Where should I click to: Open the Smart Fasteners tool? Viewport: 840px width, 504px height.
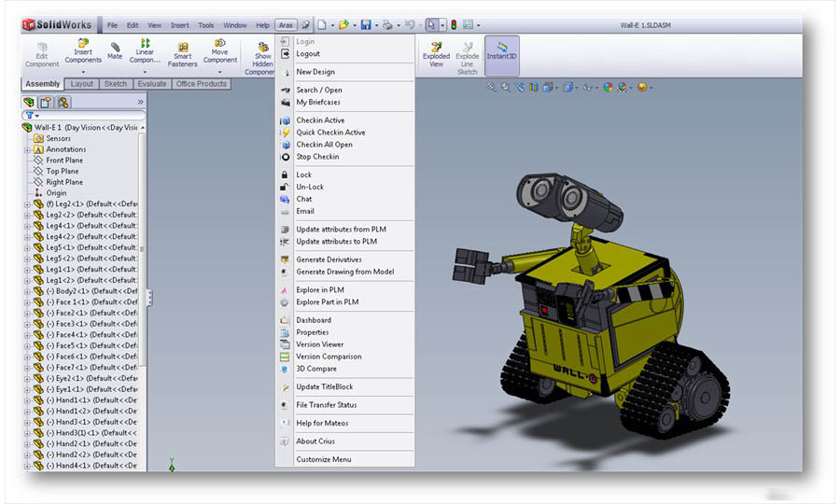(x=182, y=52)
